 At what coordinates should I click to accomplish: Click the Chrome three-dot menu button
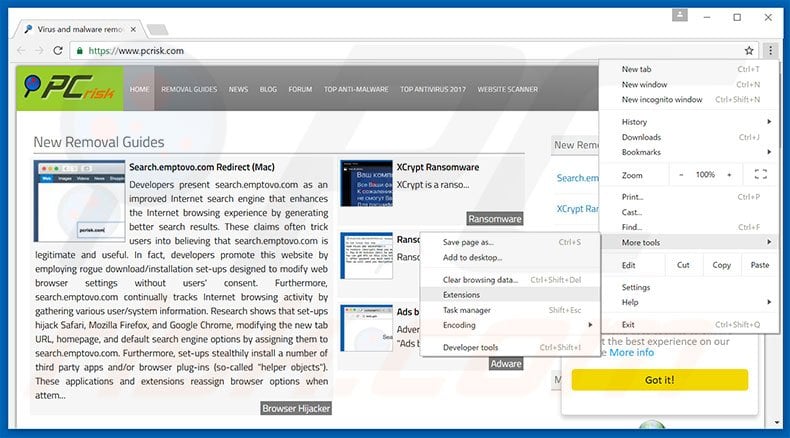[770, 50]
